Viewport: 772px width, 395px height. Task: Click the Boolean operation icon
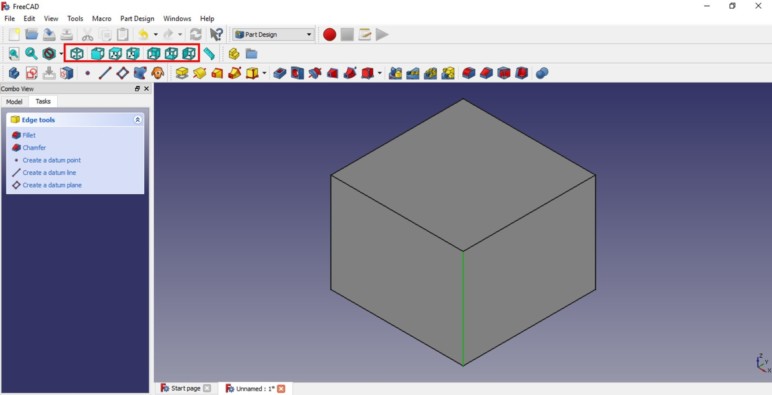tap(542, 73)
